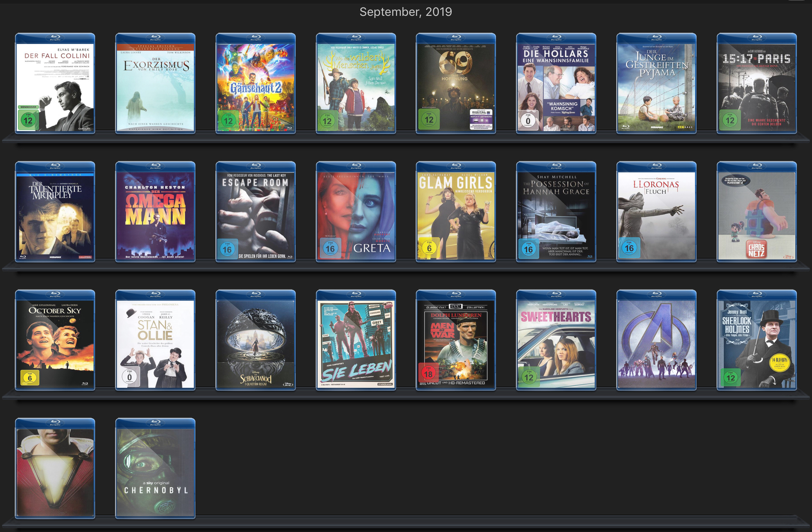Open the Shazam lightning bolt cover
This screenshot has height=532, width=812.
(x=55, y=469)
